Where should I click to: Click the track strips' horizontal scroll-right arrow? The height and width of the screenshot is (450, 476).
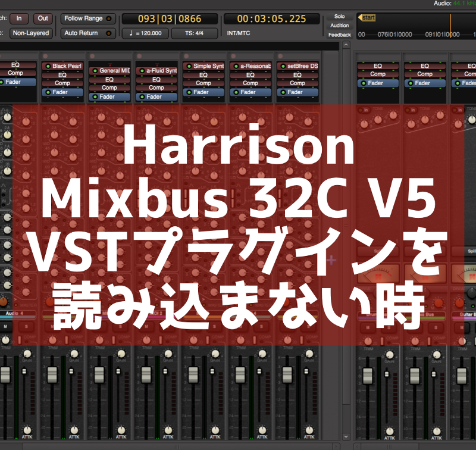tap(336, 446)
